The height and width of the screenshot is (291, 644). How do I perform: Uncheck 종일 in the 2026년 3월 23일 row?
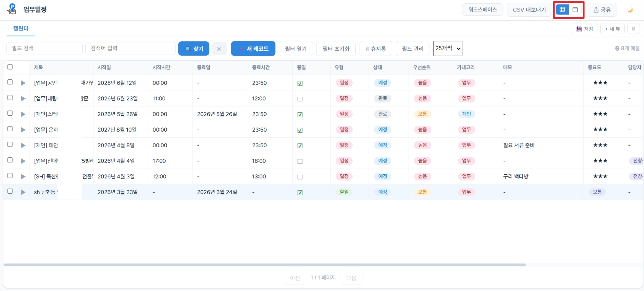coord(300,193)
